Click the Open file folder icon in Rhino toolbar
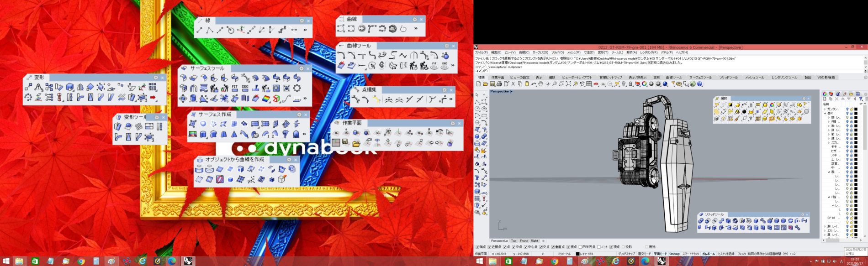 click(x=485, y=84)
